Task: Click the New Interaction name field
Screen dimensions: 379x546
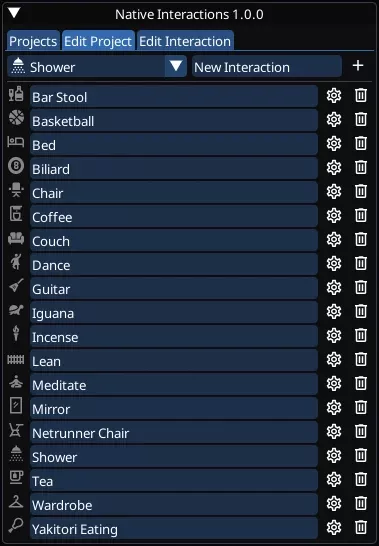Action: tap(266, 66)
